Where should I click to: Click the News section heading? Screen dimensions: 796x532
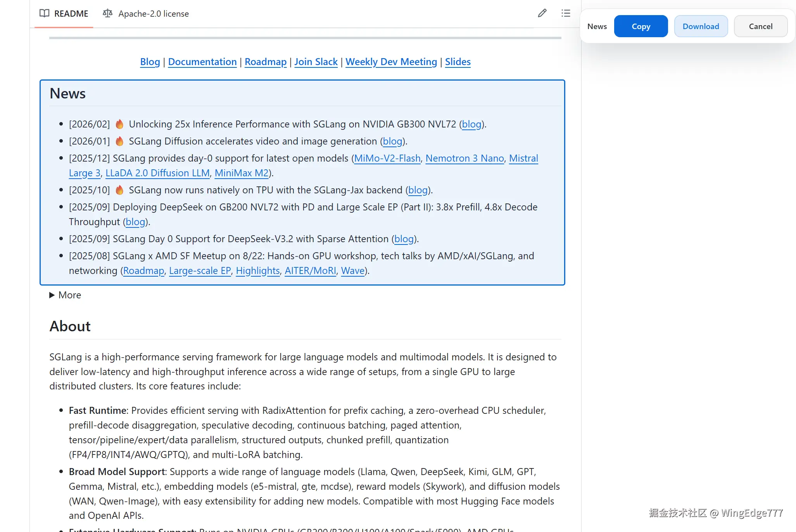coord(67,94)
